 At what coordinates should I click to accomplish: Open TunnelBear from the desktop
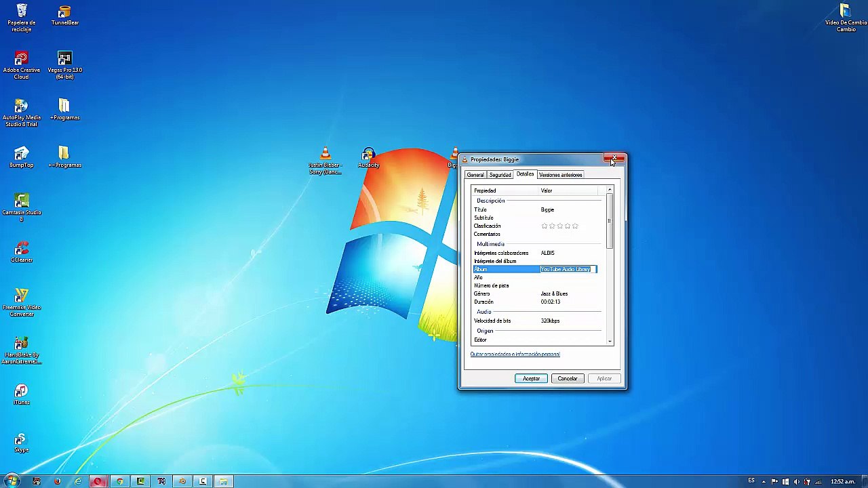click(x=64, y=14)
